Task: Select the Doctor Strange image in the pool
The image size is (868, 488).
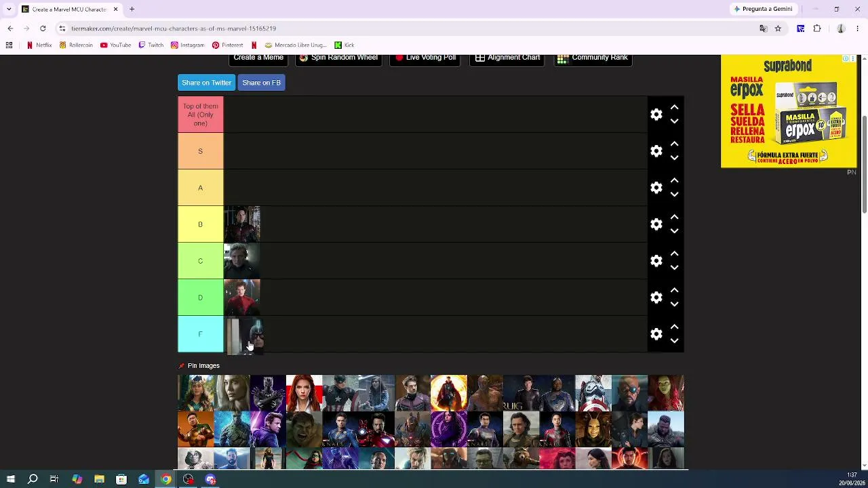Action: click(449, 393)
